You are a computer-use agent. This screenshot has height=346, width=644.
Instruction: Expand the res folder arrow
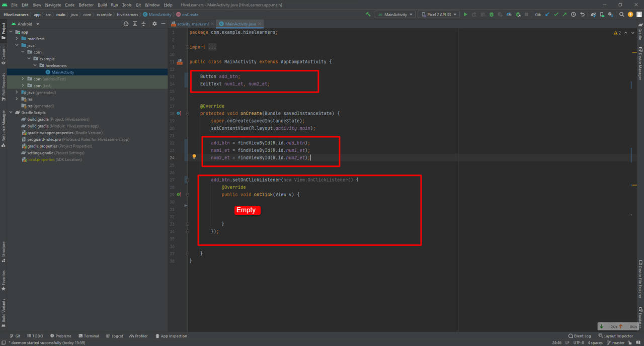pyautogui.click(x=17, y=99)
